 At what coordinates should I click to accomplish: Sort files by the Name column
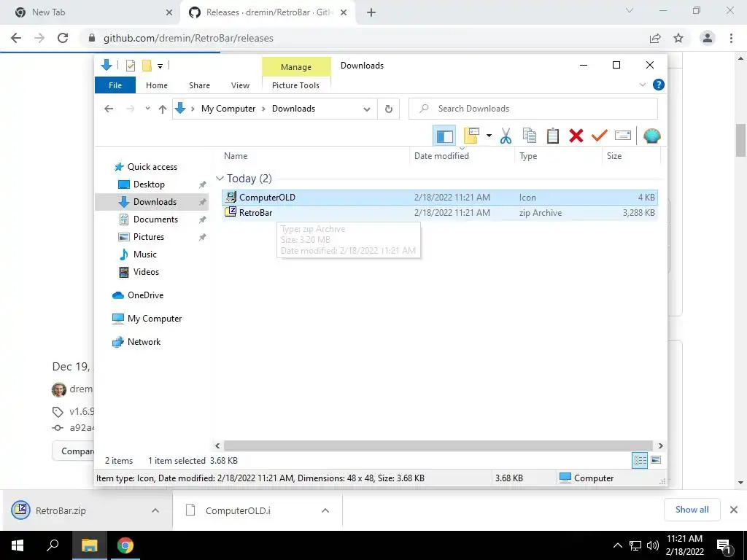coord(314,156)
